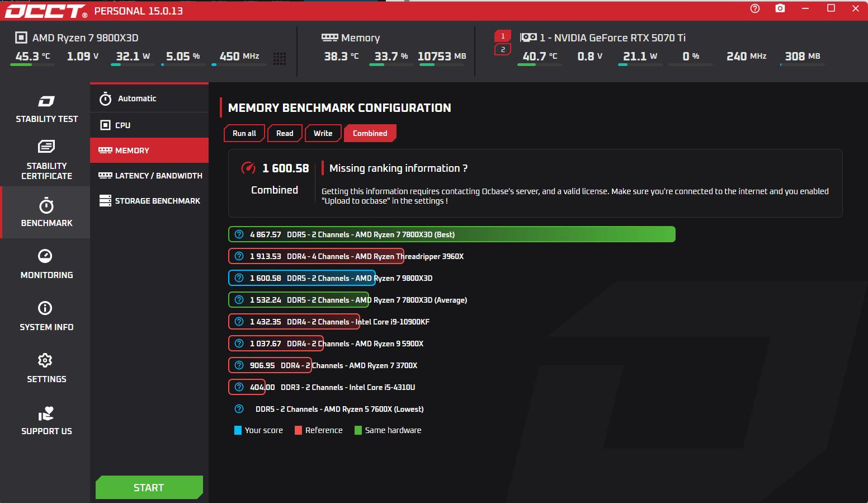868x503 pixels.
Task: Open the Stability Test section
Action: point(46,109)
